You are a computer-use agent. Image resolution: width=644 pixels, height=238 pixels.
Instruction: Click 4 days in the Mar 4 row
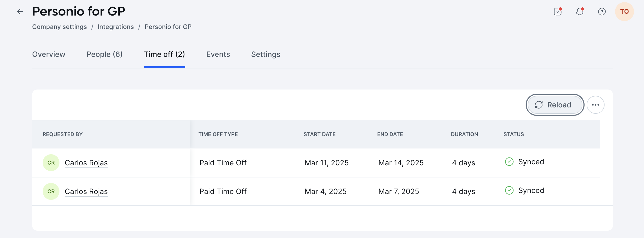464,191
